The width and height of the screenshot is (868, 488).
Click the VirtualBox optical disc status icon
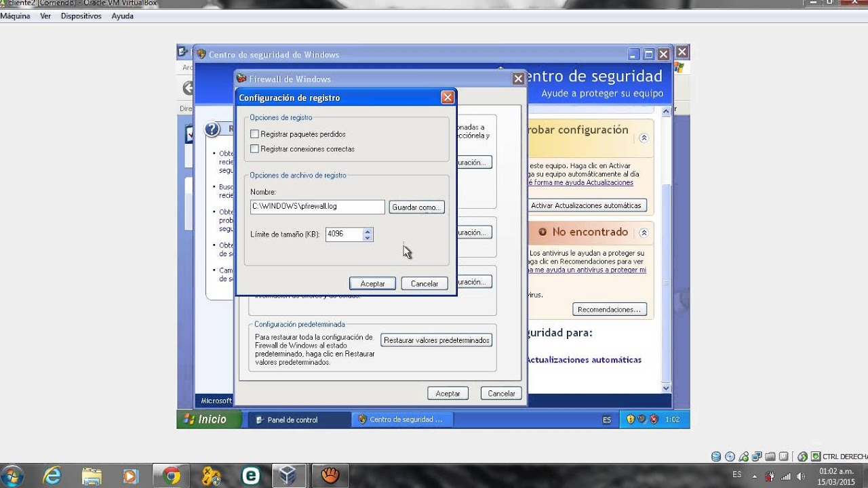pyautogui.click(x=730, y=456)
